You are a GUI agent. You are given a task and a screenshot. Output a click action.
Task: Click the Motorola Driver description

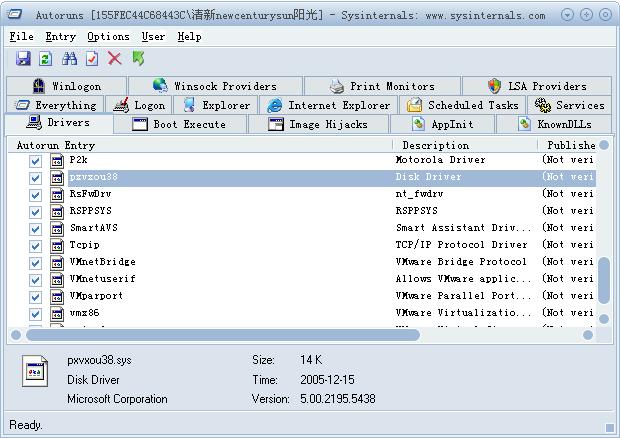pyautogui.click(x=440, y=160)
